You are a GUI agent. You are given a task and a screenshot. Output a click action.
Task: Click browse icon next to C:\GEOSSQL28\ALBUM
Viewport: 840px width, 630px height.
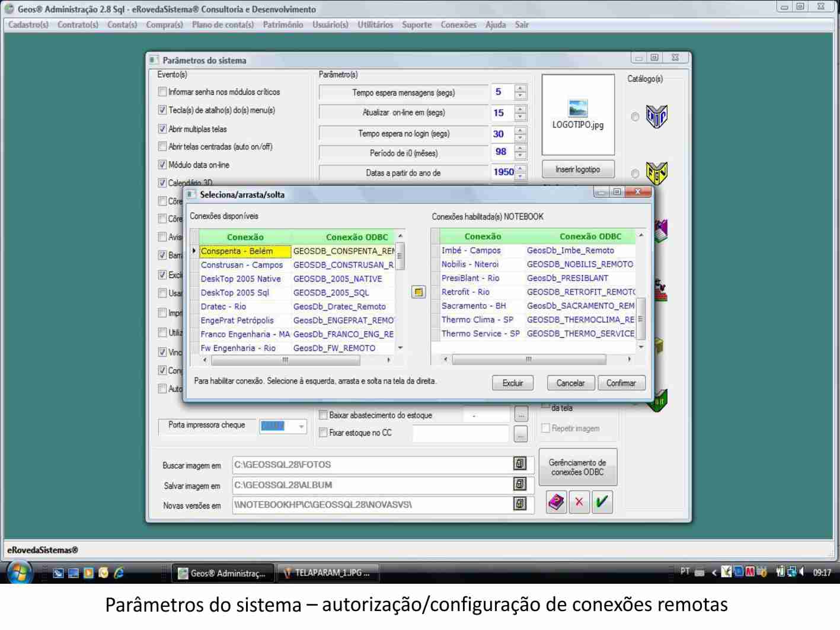click(x=520, y=484)
